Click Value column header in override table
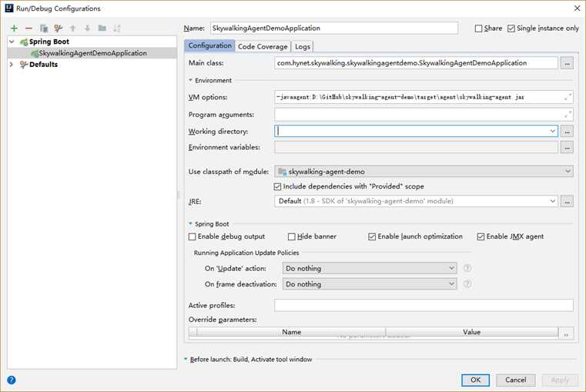The height and width of the screenshot is (392, 586). coord(471,332)
